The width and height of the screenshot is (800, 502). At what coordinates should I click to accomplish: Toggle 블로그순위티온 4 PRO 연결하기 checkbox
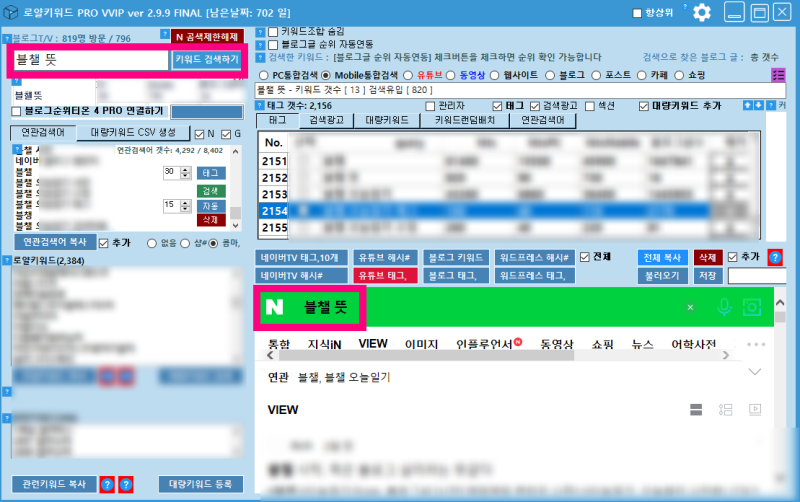coord(16,111)
